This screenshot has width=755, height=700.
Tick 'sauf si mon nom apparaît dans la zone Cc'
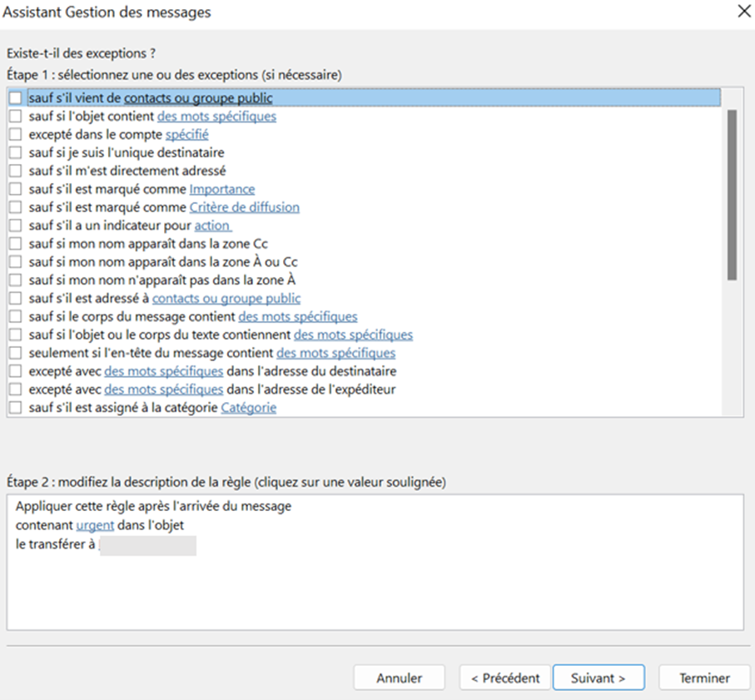click(16, 244)
